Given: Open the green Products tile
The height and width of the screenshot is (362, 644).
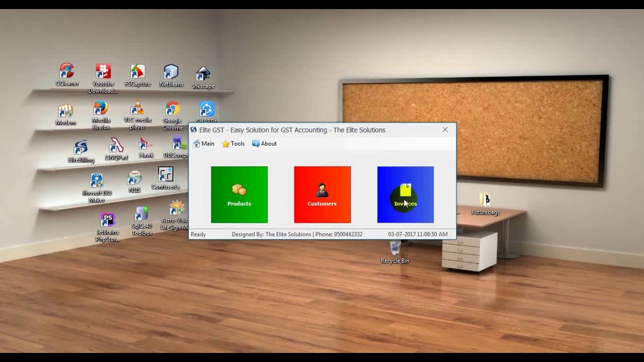Looking at the screenshot, I should 239,195.
